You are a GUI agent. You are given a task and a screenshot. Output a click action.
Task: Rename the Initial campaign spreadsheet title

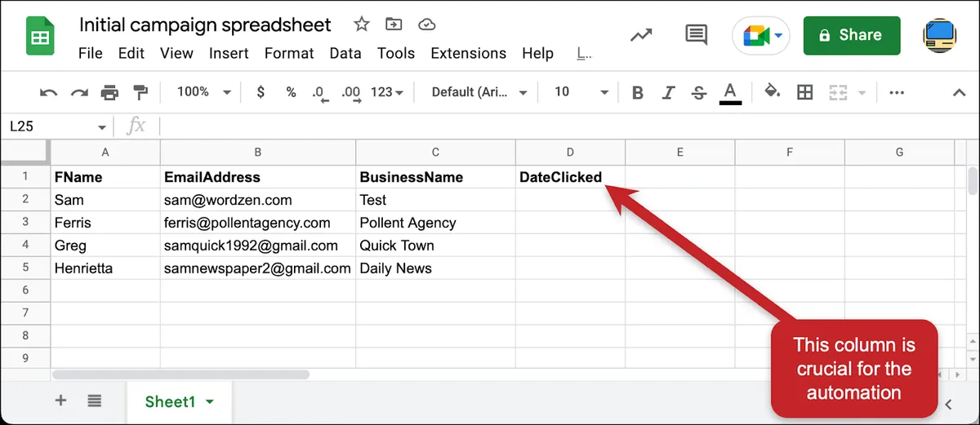pos(205,24)
